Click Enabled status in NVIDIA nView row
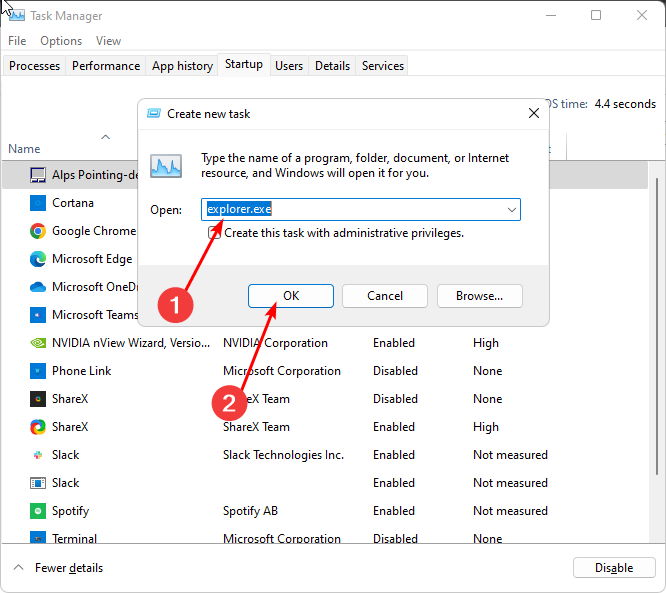This screenshot has width=666, height=593. coord(394,343)
